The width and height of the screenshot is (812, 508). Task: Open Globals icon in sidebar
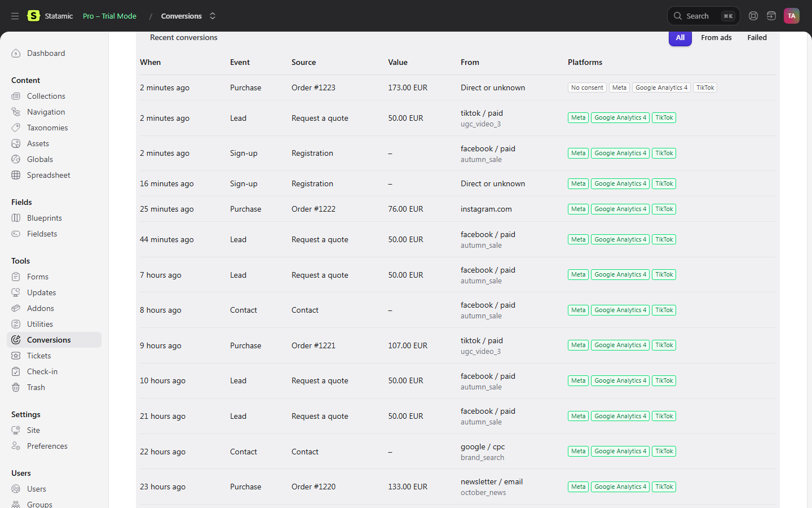pyautogui.click(x=16, y=159)
